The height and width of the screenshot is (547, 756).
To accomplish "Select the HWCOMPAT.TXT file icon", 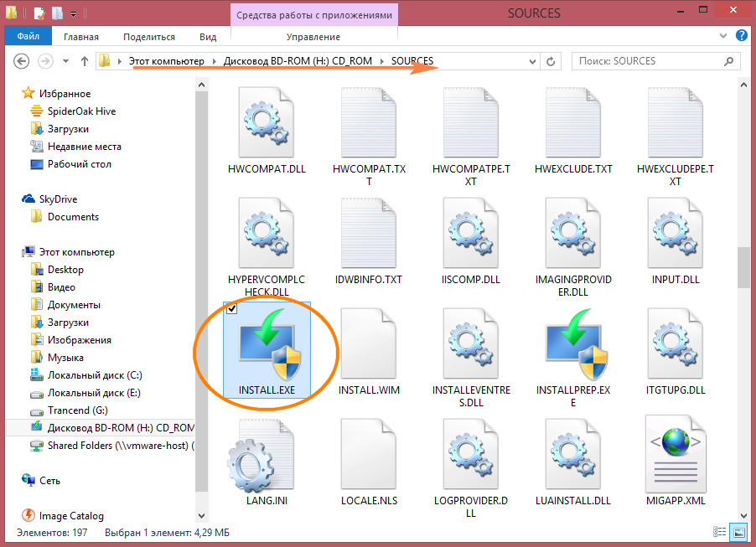I will (369, 122).
